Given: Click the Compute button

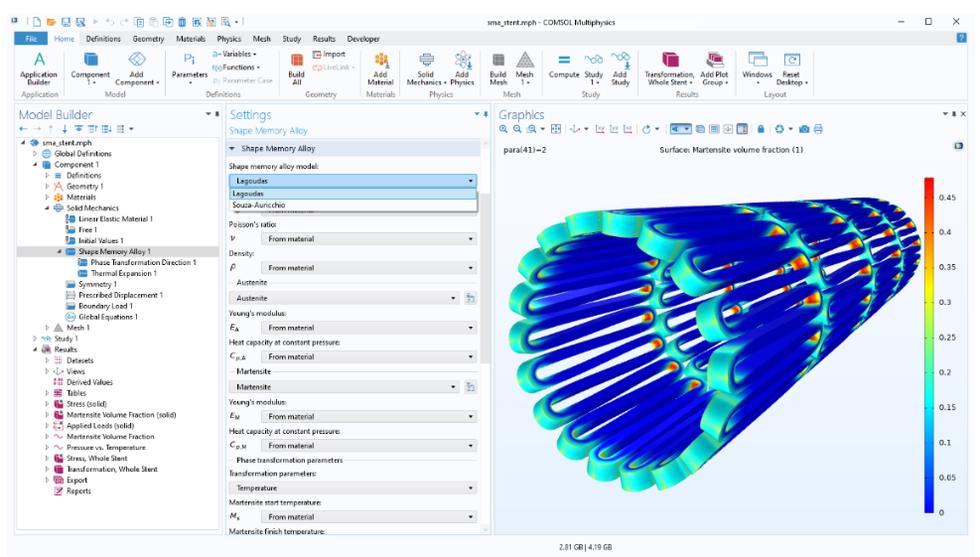Looking at the screenshot, I should pyautogui.click(x=564, y=67).
